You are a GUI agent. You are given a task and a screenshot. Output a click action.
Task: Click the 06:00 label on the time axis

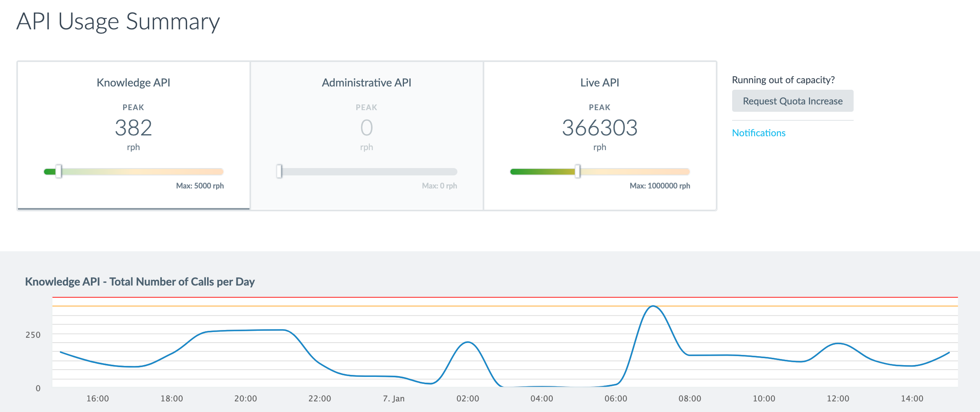pyautogui.click(x=616, y=399)
